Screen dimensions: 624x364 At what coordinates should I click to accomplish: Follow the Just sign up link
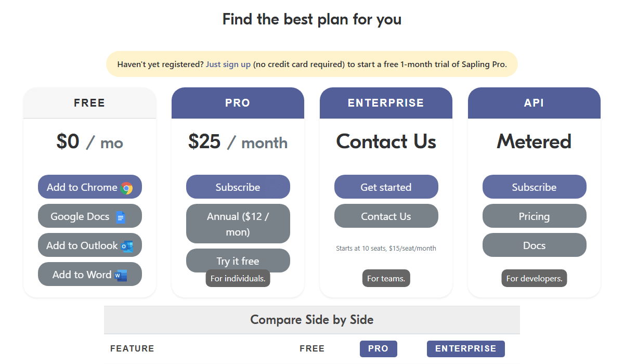pyautogui.click(x=228, y=64)
